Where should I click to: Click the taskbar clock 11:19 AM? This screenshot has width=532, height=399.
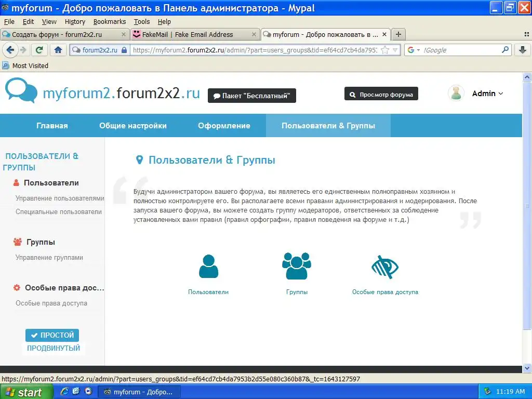510,392
